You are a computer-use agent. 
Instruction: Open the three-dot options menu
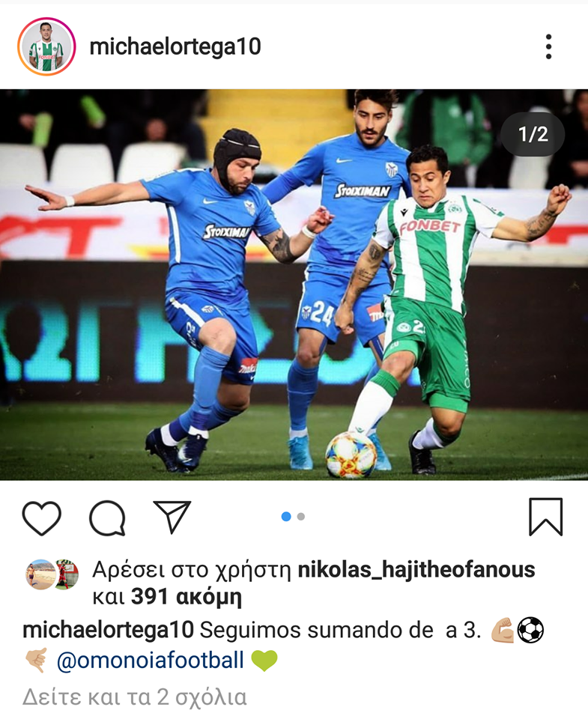(548, 46)
